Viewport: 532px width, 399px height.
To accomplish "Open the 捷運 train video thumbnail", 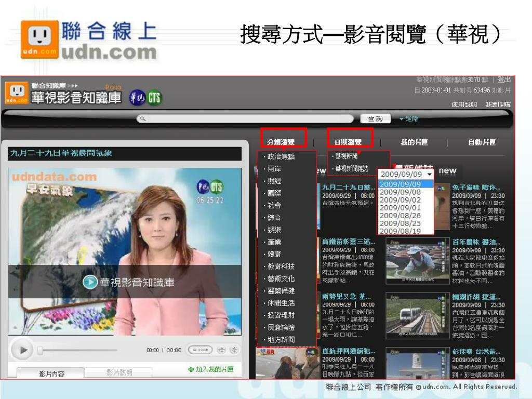I will [x=418, y=315].
